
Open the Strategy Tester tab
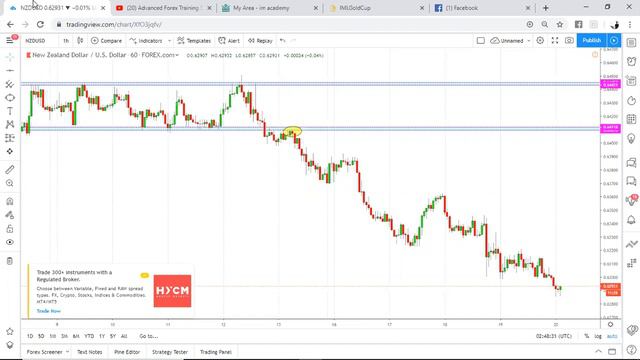pos(170,352)
